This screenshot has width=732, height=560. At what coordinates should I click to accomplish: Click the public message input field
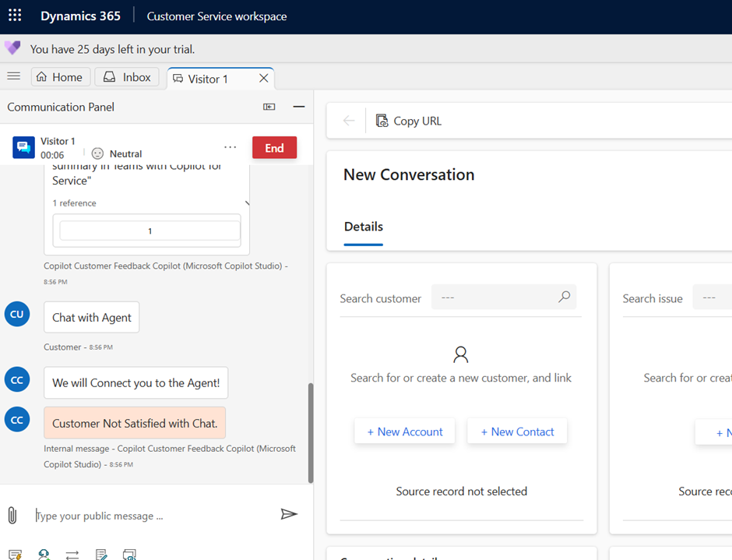pyautogui.click(x=152, y=516)
